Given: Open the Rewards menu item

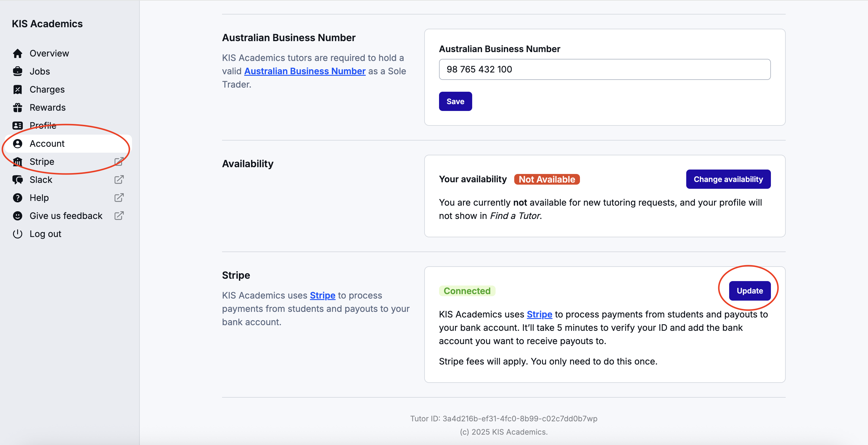Looking at the screenshot, I should pyautogui.click(x=47, y=107).
